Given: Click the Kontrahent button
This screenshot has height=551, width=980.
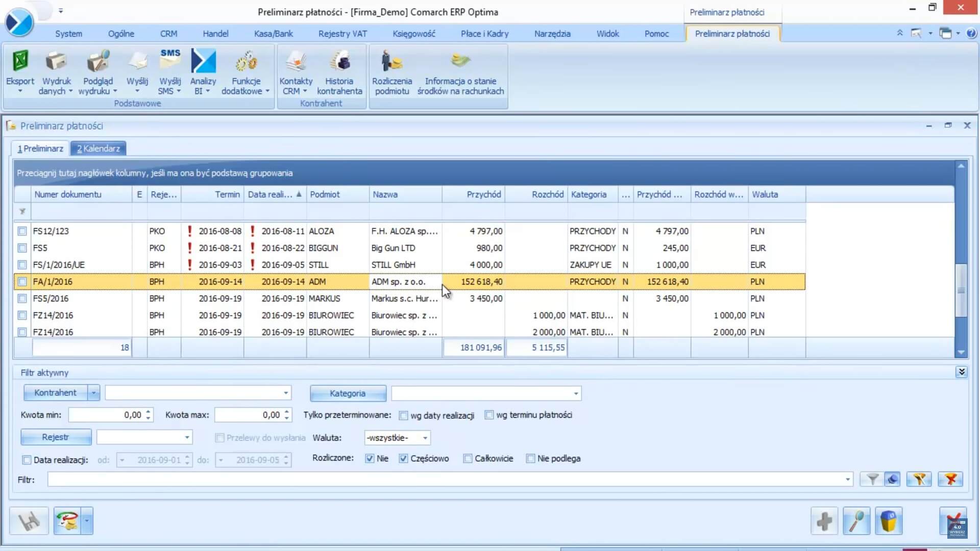Looking at the screenshot, I should tap(55, 393).
